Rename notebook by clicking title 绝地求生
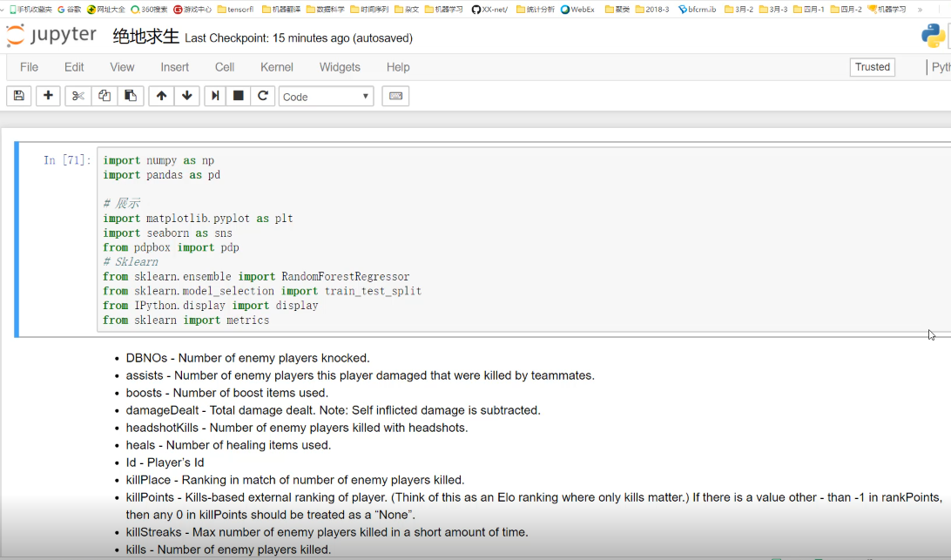Image resolution: width=951 pixels, height=560 pixels. (x=145, y=37)
